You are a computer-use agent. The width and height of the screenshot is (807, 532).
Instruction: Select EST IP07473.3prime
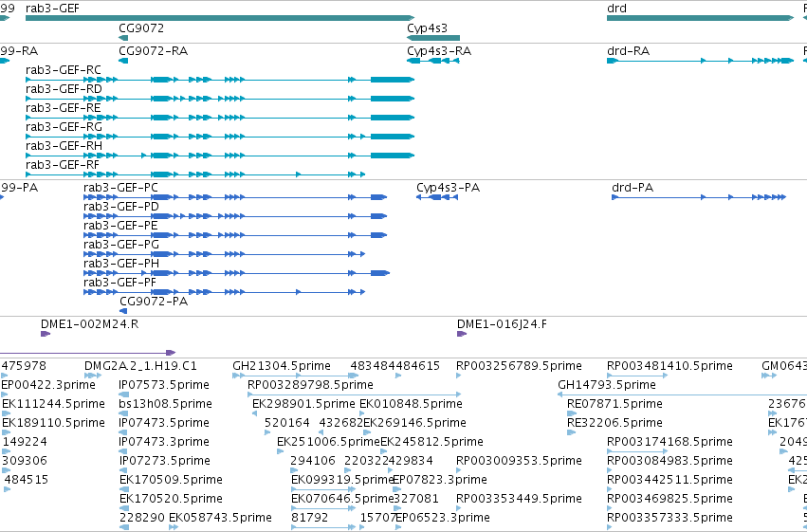click(x=164, y=442)
